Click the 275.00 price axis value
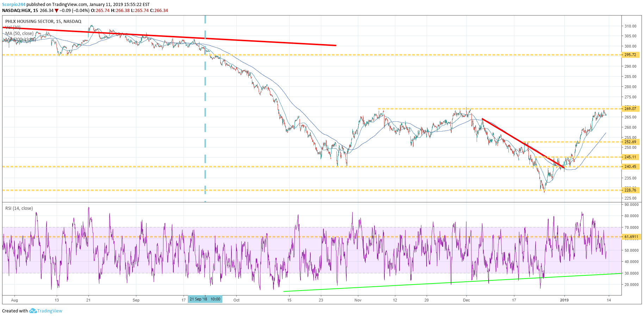 coord(630,97)
